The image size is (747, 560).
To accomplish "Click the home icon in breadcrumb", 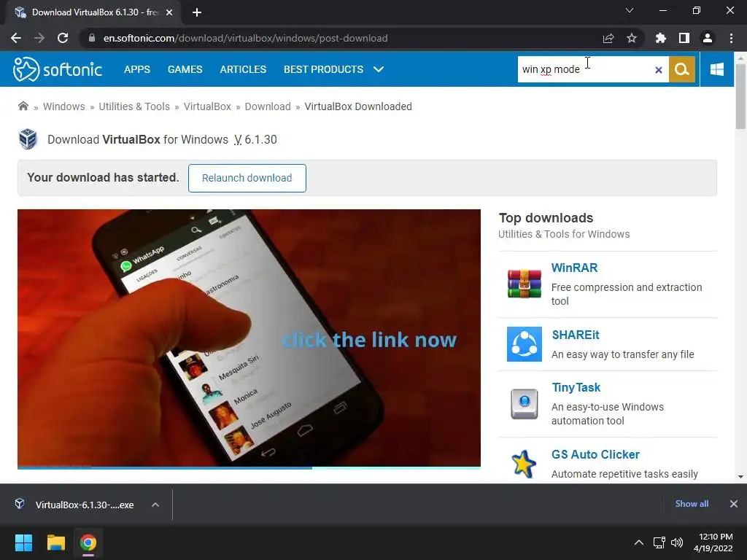I will [x=23, y=106].
